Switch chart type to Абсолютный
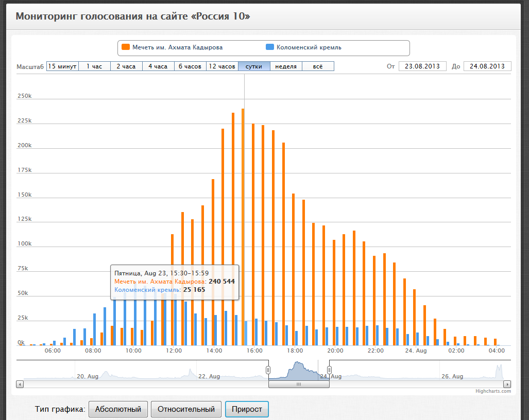The image size is (529, 420). (118, 409)
